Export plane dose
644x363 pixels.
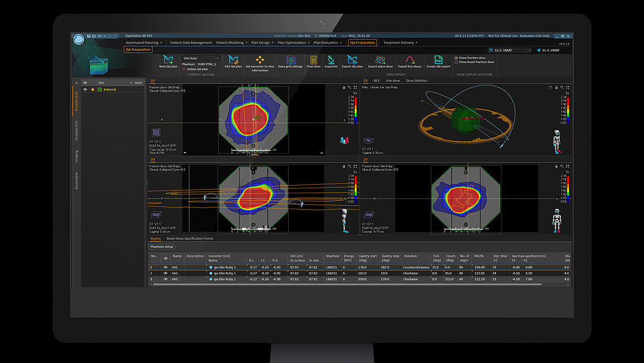pos(381,61)
